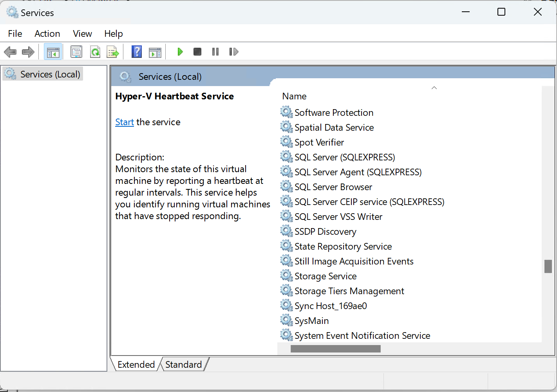Click the Forward arrow toolbar icon

point(28,52)
